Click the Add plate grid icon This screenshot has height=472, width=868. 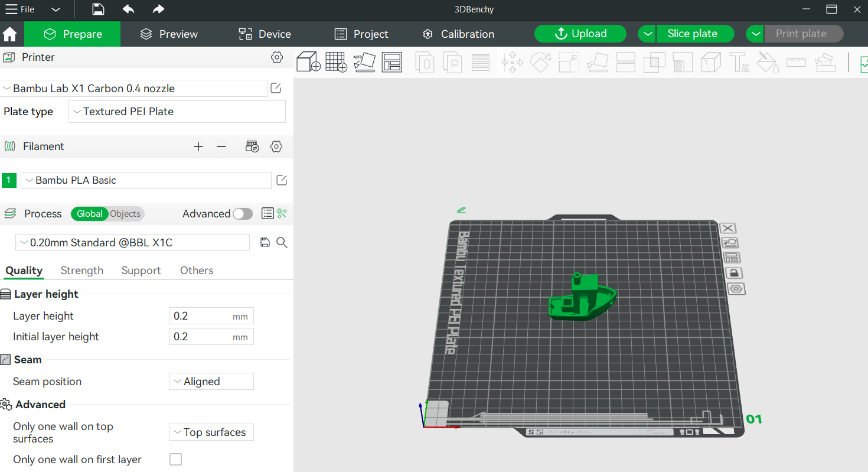336,62
